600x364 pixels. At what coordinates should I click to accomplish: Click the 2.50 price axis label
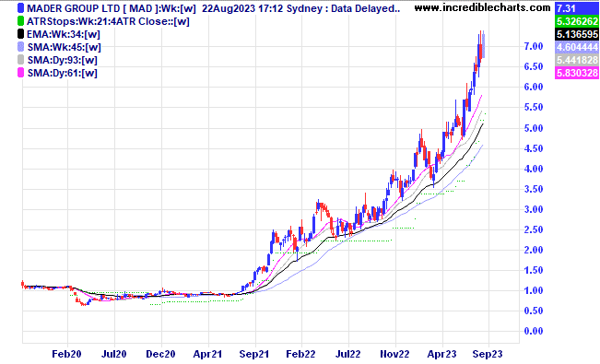click(x=534, y=229)
